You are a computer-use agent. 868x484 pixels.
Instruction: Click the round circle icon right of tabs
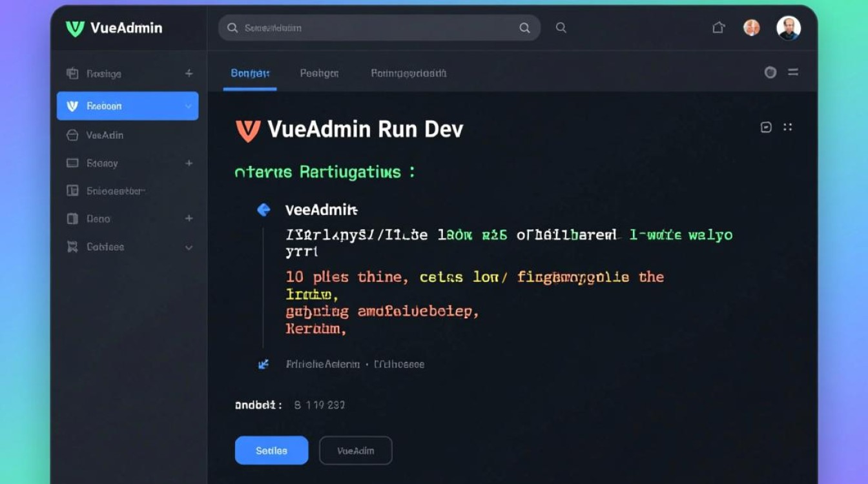click(770, 73)
